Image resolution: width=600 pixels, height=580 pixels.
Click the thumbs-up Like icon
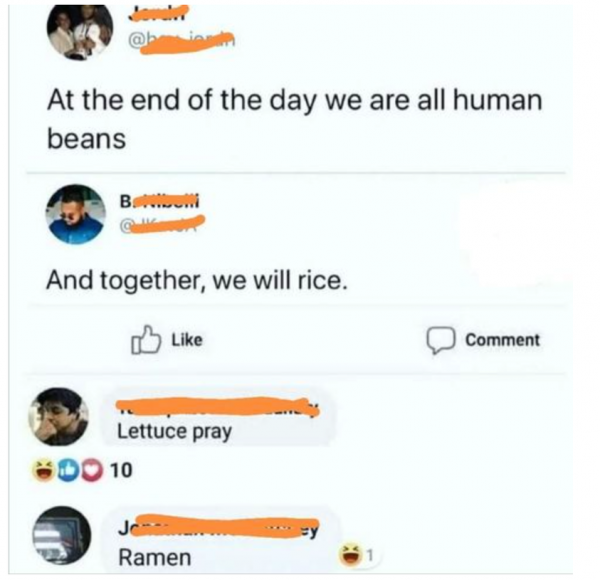[145, 341]
